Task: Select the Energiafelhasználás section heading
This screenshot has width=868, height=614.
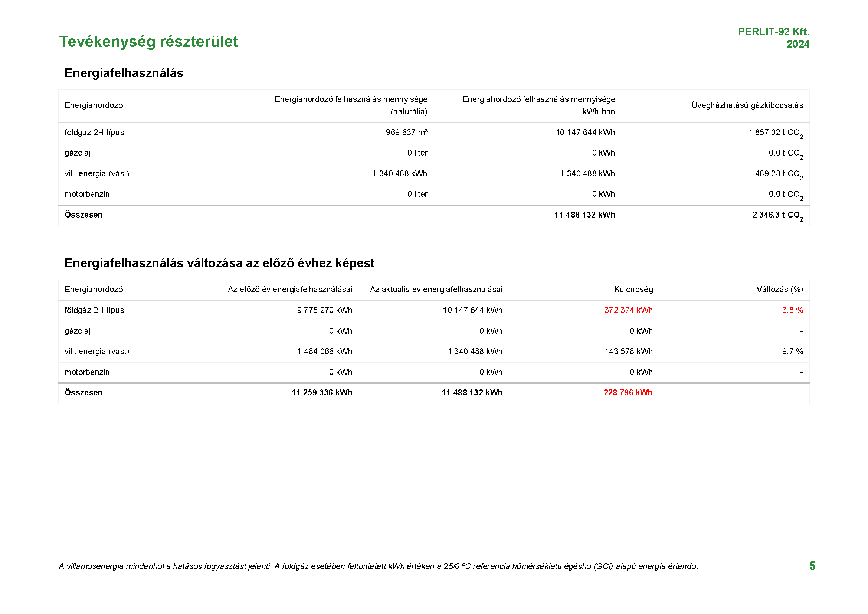Action: [124, 73]
